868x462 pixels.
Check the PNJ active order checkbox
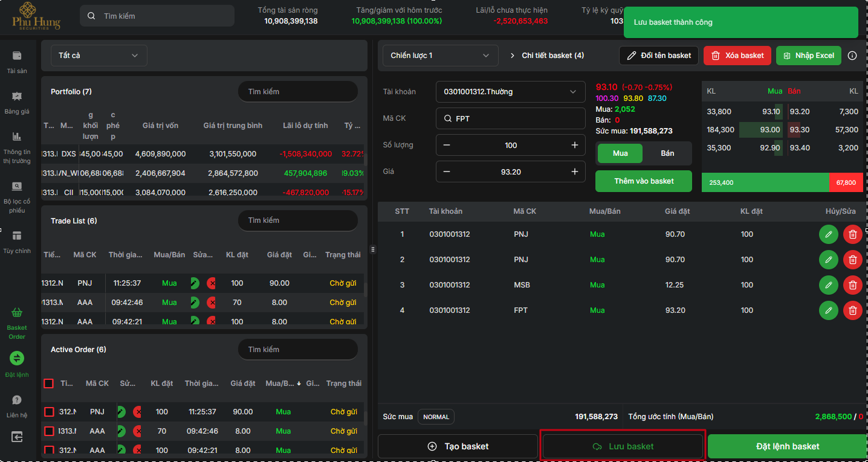point(50,412)
